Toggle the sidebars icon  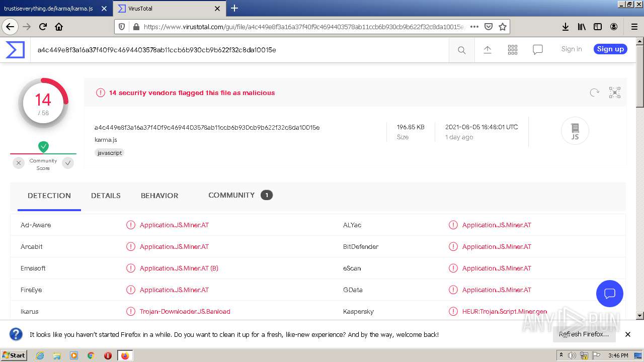(x=598, y=27)
